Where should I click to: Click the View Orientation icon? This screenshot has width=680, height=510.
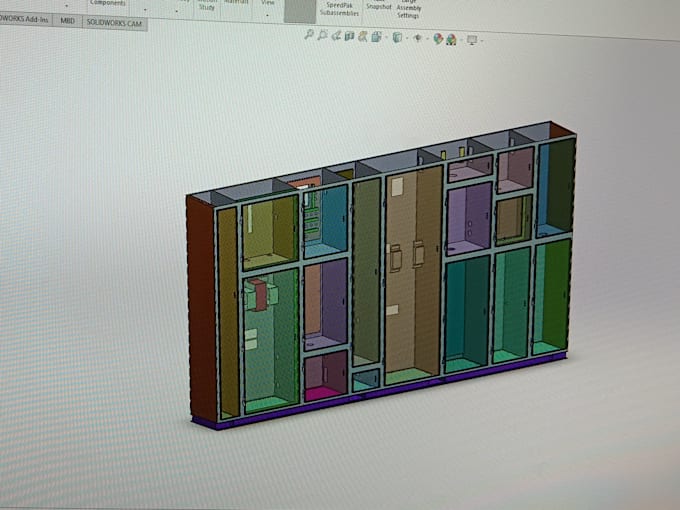(376, 37)
